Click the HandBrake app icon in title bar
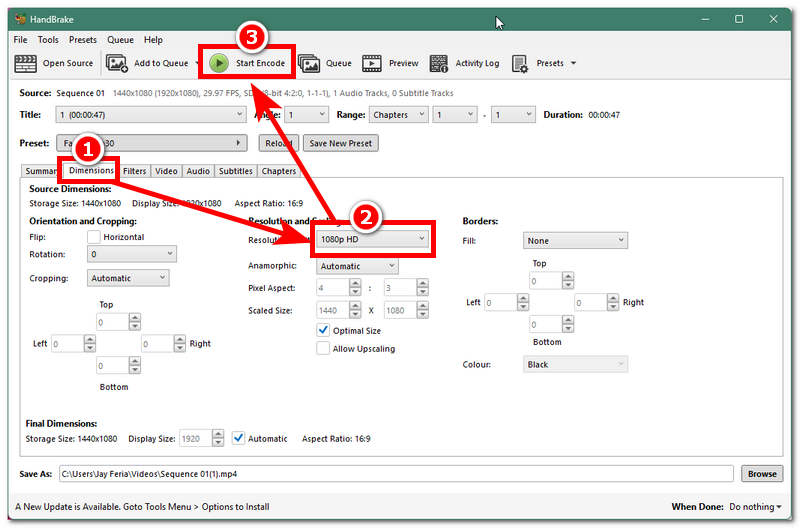This screenshot has width=800, height=528. click(x=20, y=19)
